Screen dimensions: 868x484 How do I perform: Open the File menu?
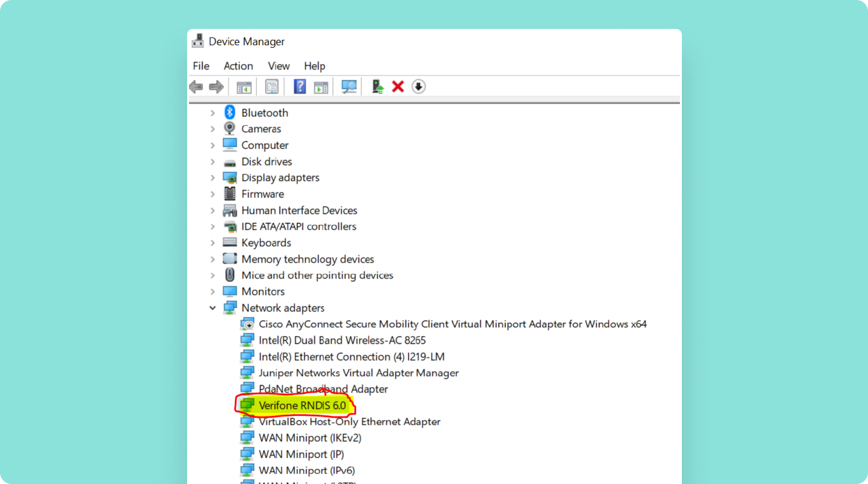(x=201, y=66)
